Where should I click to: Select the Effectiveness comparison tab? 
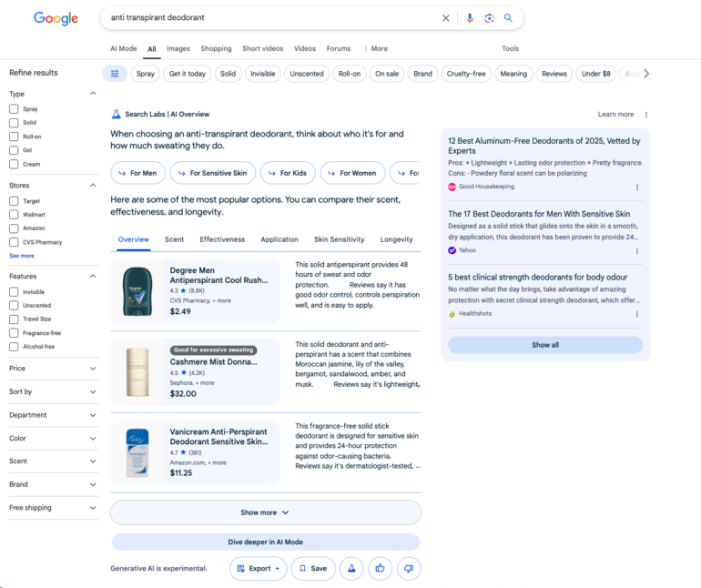click(x=222, y=239)
